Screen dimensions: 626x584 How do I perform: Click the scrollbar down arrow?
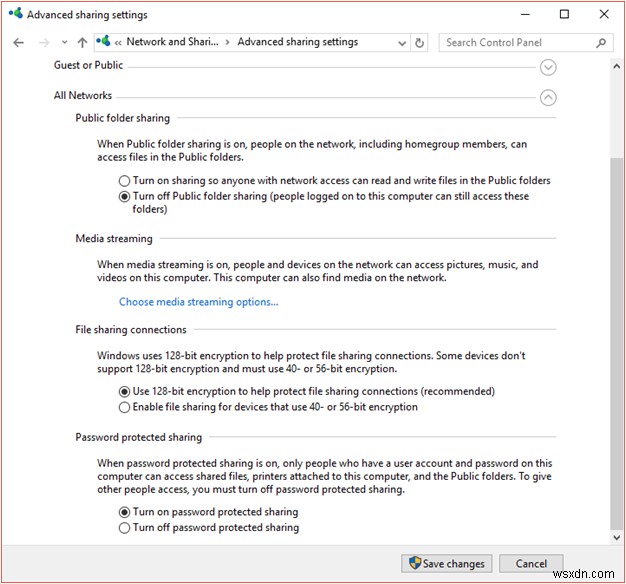(x=616, y=537)
